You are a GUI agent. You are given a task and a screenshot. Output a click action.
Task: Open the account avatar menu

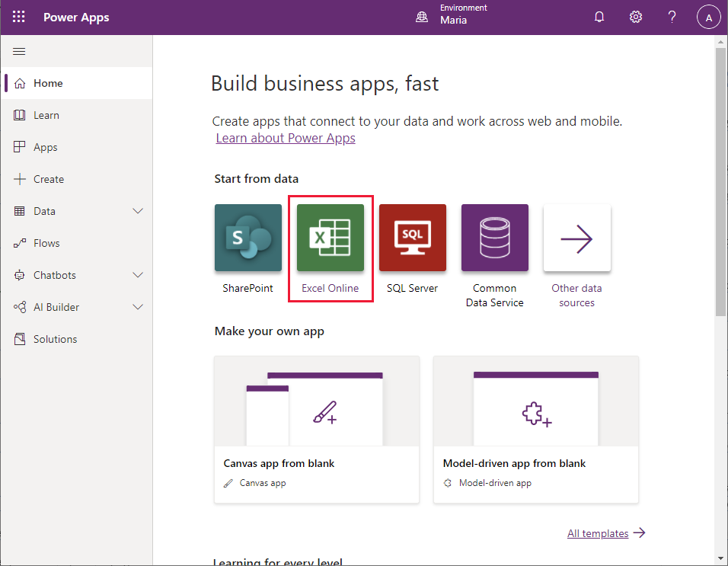(x=708, y=16)
